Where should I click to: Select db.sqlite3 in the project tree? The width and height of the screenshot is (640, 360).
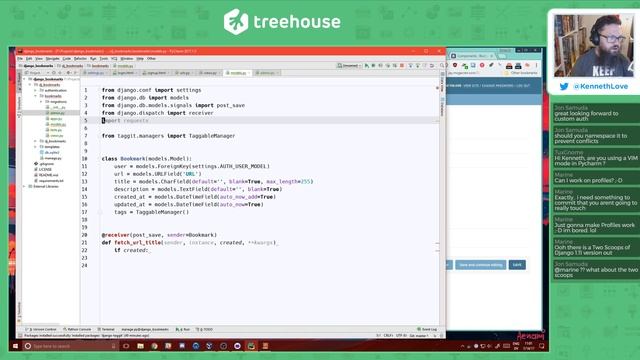(x=51, y=153)
